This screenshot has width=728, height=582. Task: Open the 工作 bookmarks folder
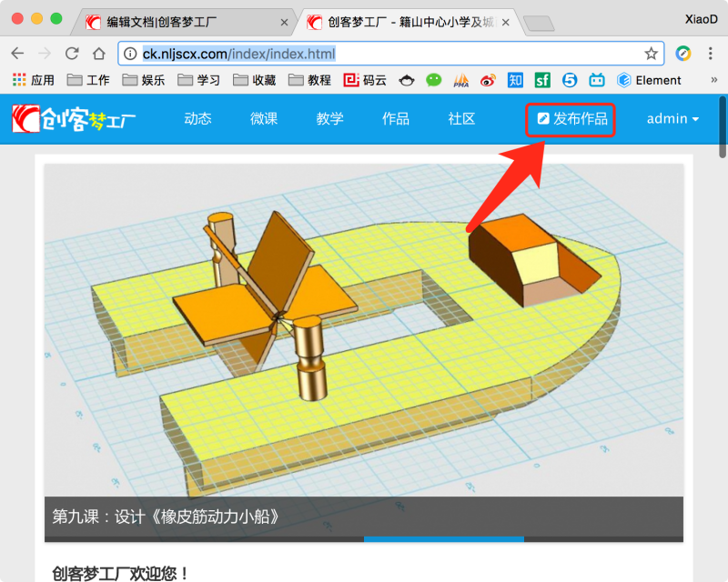coord(88,80)
